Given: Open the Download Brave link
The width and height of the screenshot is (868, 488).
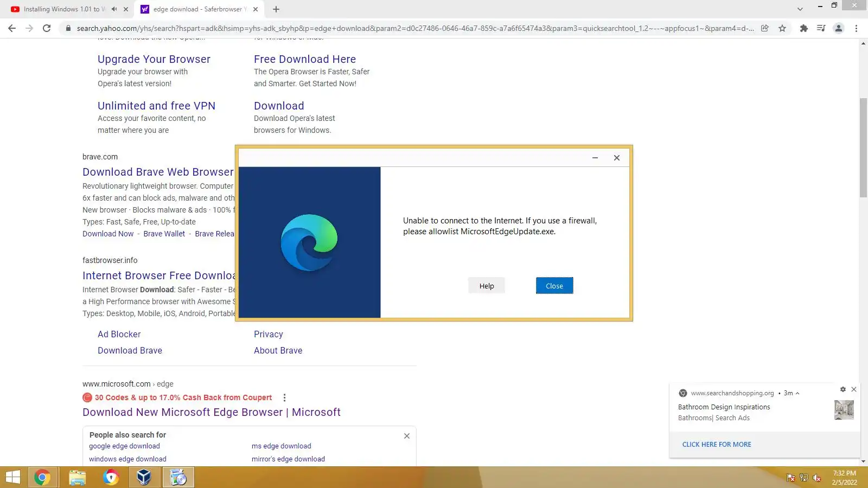Looking at the screenshot, I should click(130, 350).
